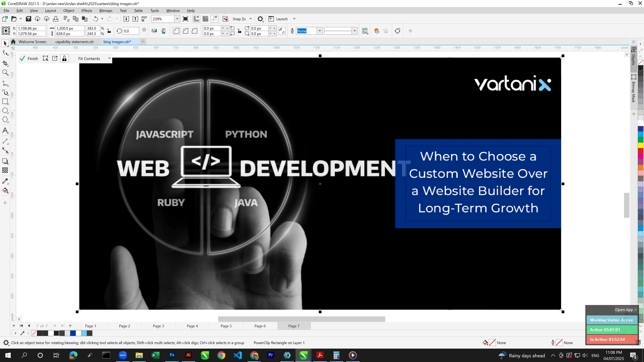
Task: Toggle show grid
Action: coord(205,19)
